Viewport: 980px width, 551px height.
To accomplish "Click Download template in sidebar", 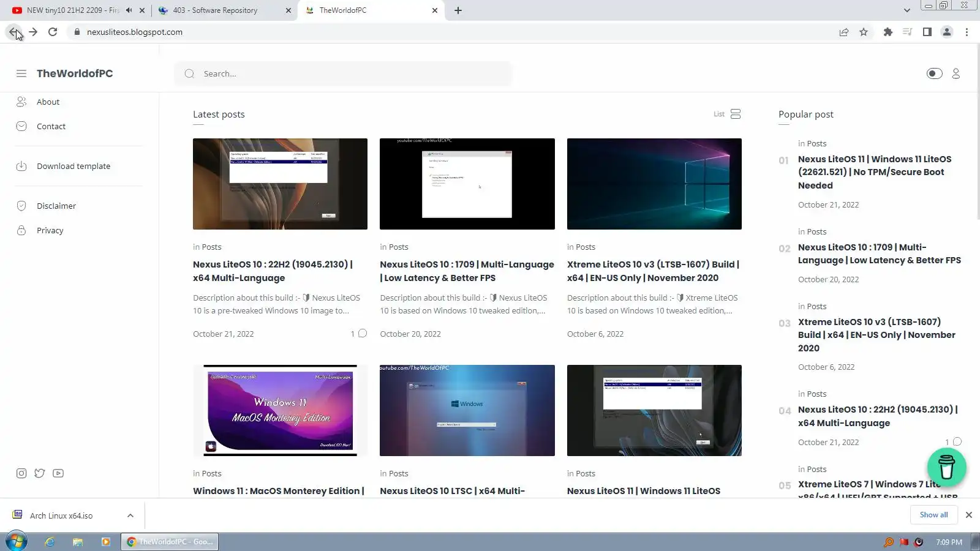I will pos(73,166).
